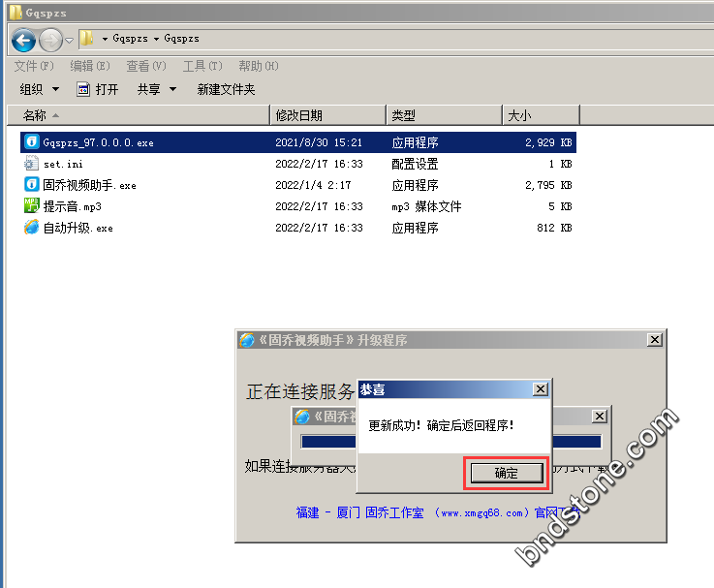Click the small progress window title icon

[302, 417]
